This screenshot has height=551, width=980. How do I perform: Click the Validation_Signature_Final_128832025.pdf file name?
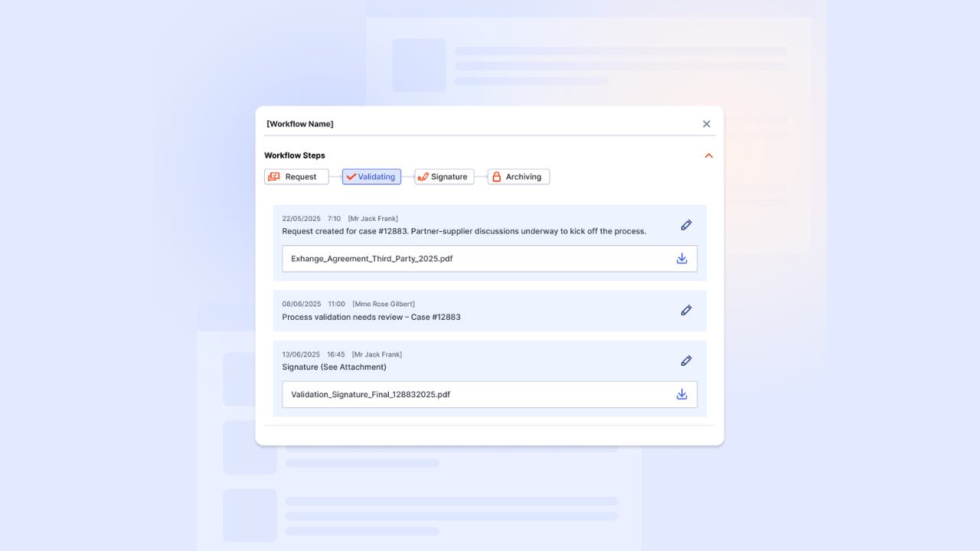click(371, 395)
